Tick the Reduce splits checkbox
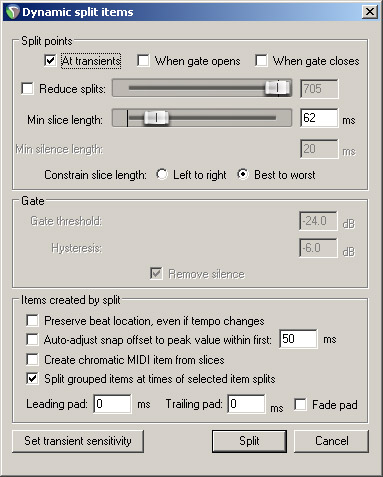Image resolution: width=383 pixels, height=477 pixels. [27, 89]
